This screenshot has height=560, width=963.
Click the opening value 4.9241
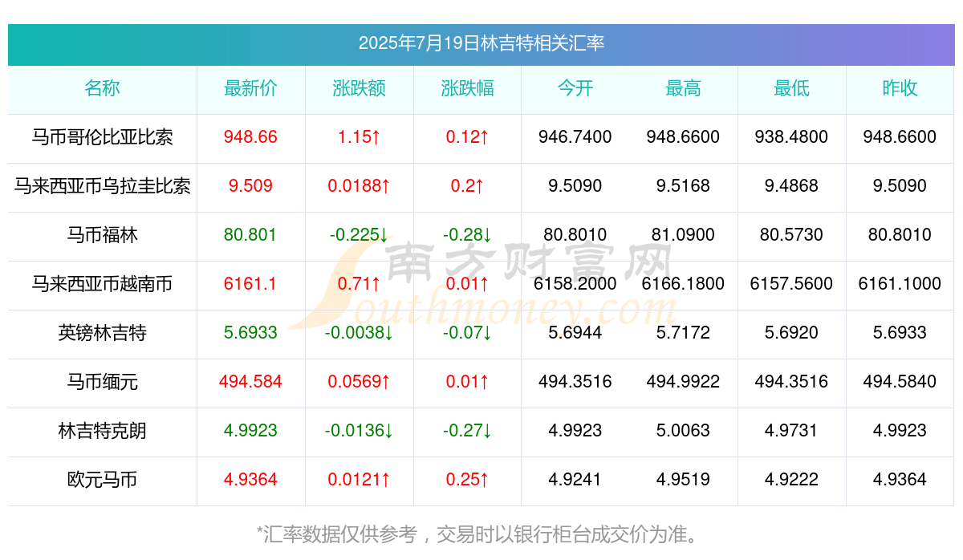(575, 480)
